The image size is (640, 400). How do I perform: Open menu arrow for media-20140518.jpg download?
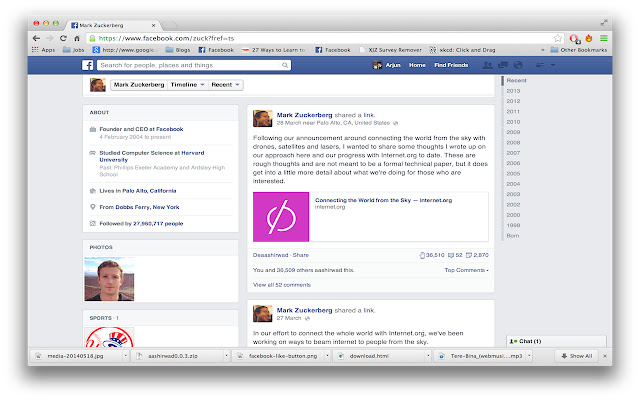[x=125, y=356]
